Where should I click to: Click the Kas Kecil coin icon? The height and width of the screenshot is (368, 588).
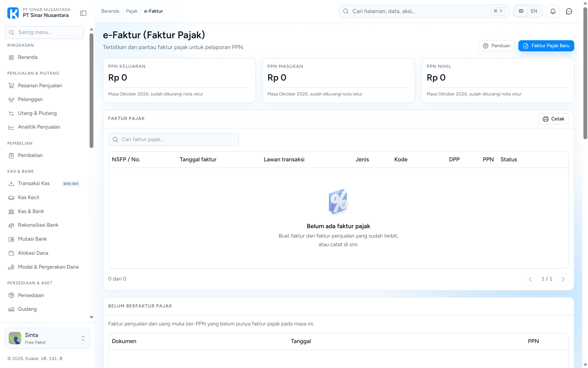[11, 198]
